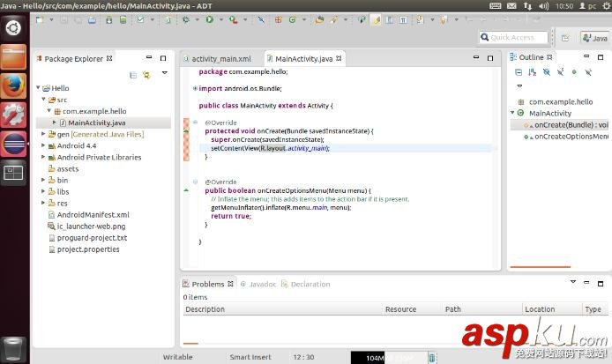Click the Open Perspective icon
Screen dimensions: 612x364
[565, 37]
